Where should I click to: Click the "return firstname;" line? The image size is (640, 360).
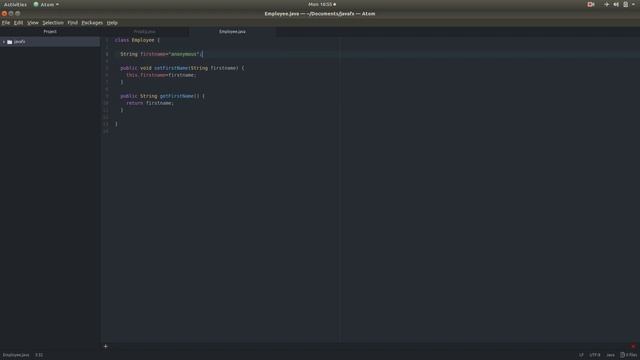(x=150, y=103)
